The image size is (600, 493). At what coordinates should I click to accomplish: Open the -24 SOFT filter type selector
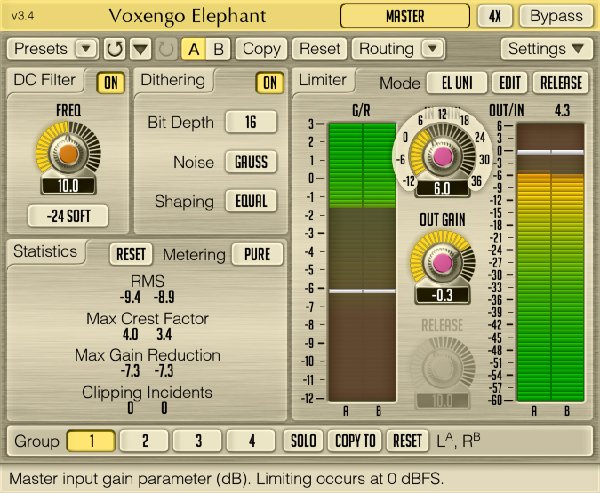point(68,216)
